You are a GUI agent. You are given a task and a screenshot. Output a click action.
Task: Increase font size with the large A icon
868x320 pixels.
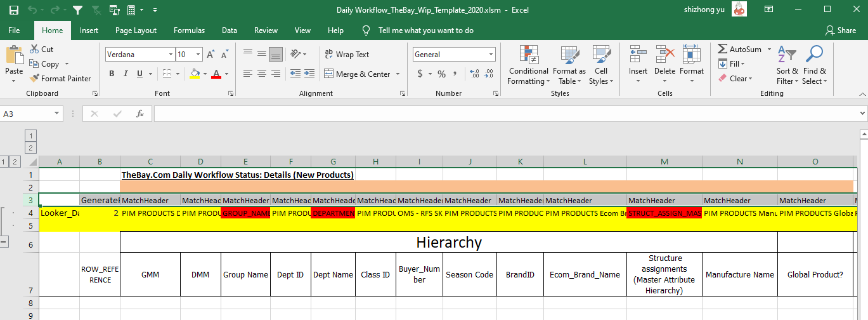[211, 55]
